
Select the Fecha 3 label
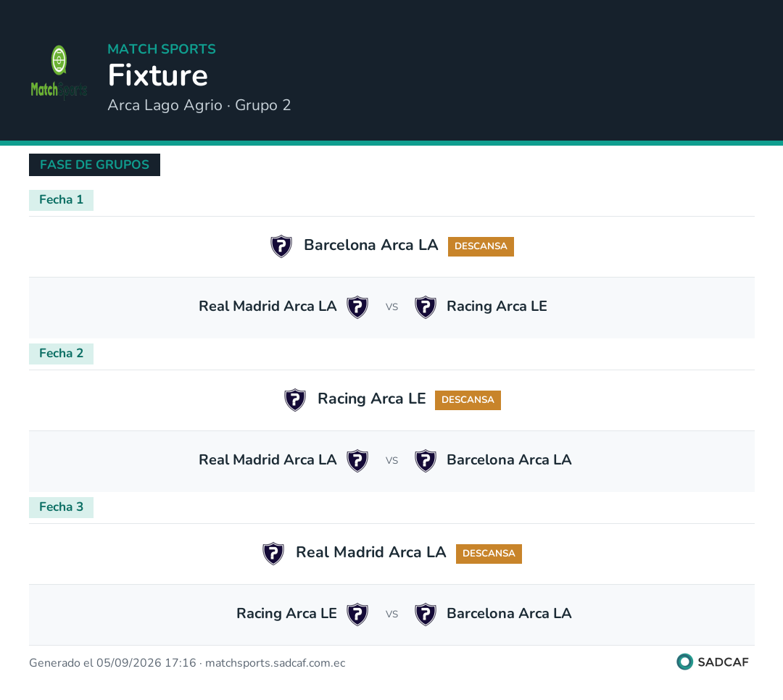[61, 507]
